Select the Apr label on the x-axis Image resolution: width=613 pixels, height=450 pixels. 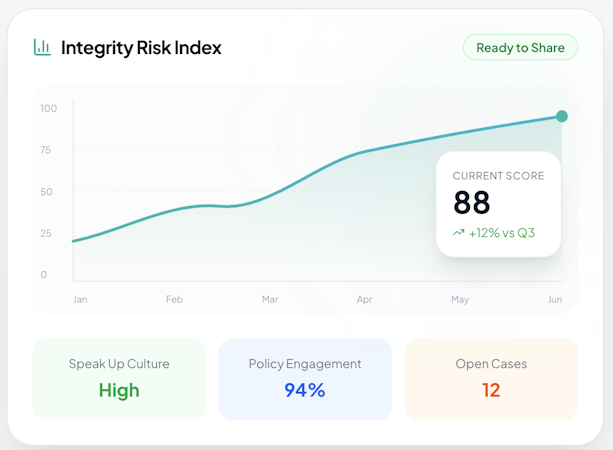pyautogui.click(x=364, y=299)
